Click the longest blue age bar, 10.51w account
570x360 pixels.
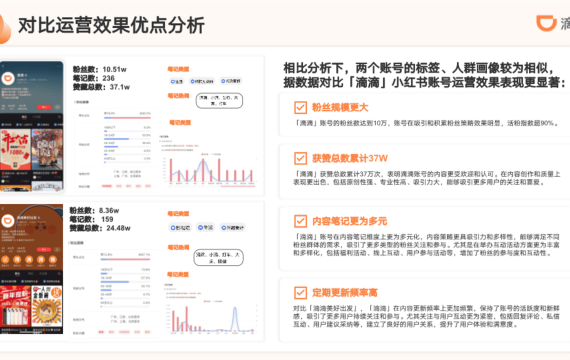coord(116,139)
